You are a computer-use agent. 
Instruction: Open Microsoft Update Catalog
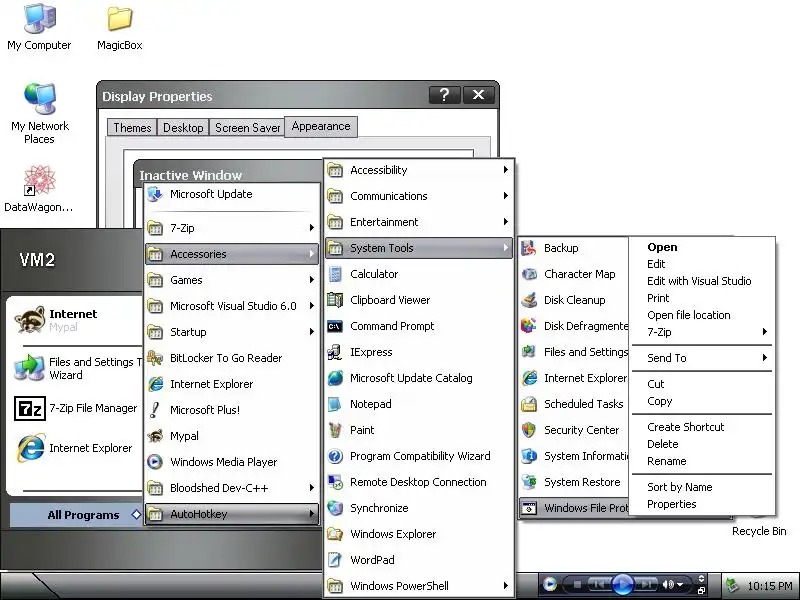pyautogui.click(x=418, y=378)
